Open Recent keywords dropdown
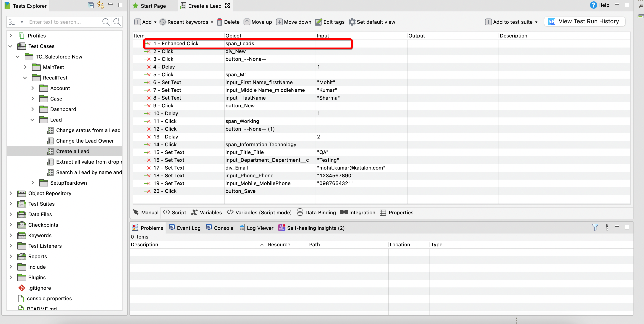Viewport: 644px width, 324px height. [212, 22]
